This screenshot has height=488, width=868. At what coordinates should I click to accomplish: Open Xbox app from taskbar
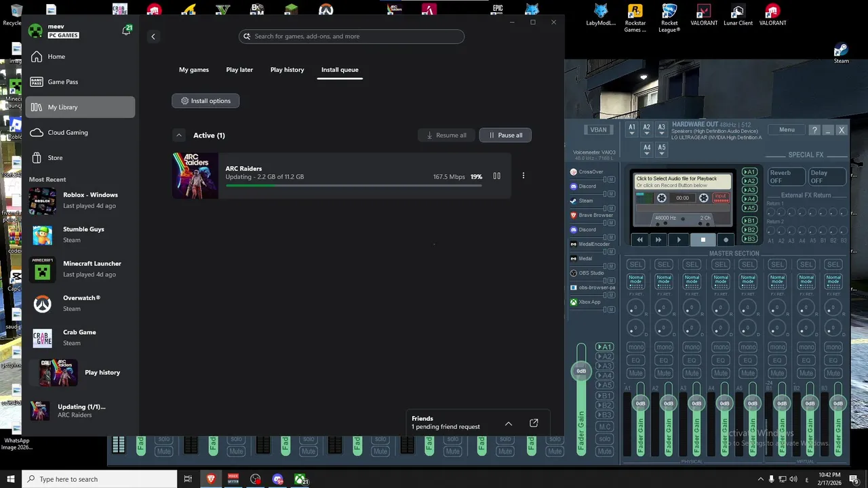click(300, 479)
